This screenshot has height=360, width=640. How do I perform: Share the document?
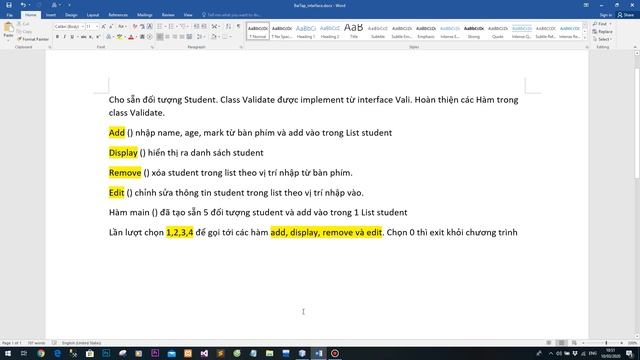pos(626,15)
